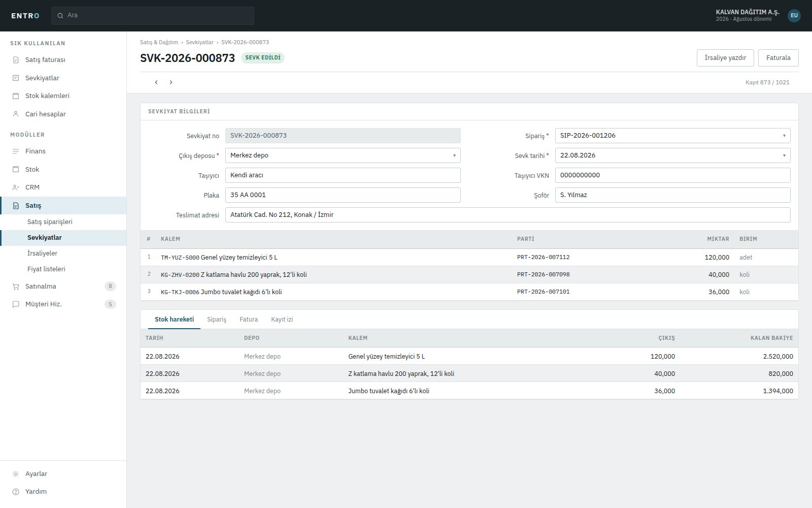This screenshot has height=508, width=812.
Task: Click the Taşıyıcı VKN field
Action: (x=672, y=175)
